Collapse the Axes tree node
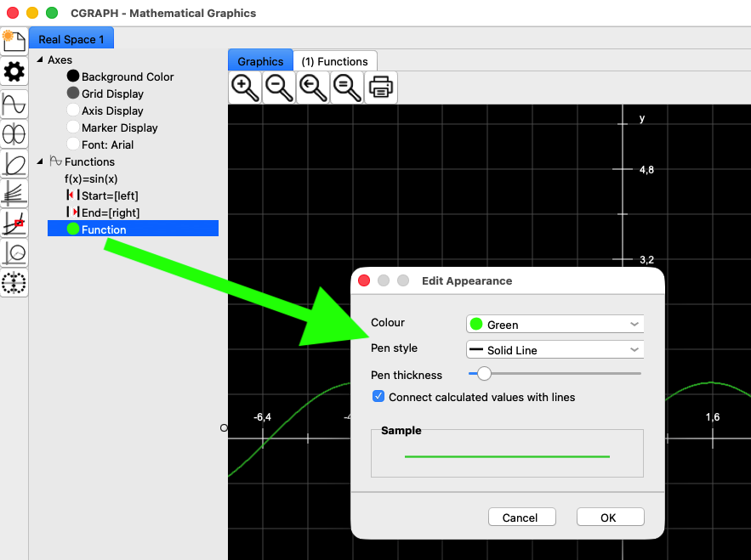Viewport: 751px width, 560px height. pos(39,59)
